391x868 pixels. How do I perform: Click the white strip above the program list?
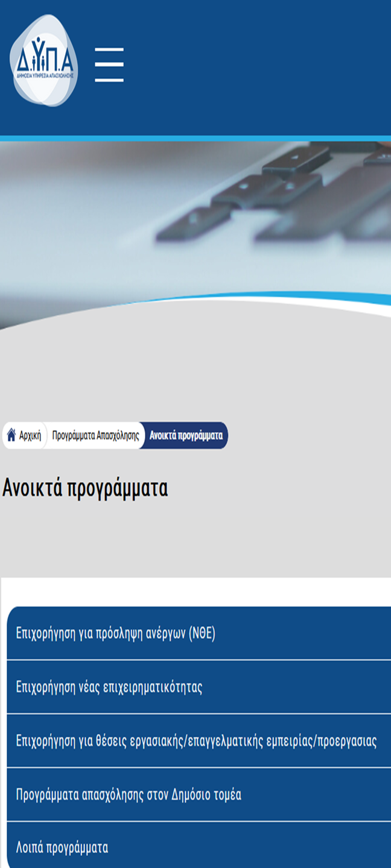tap(195, 592)
